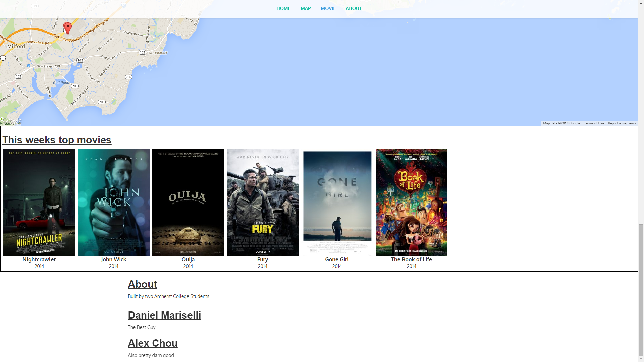Open the ABOUT navigation link
This screenshot has width=644, height=362.
[x=354, y=8]
